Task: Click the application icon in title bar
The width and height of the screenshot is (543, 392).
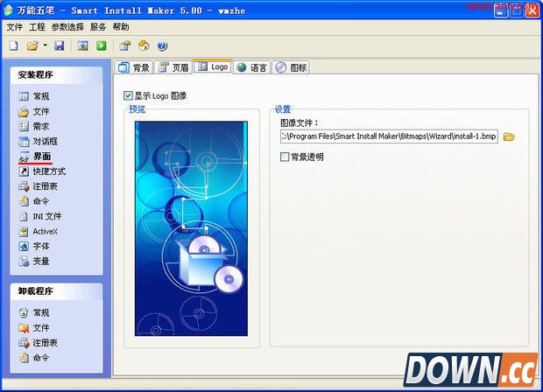Action: [8, 10]
